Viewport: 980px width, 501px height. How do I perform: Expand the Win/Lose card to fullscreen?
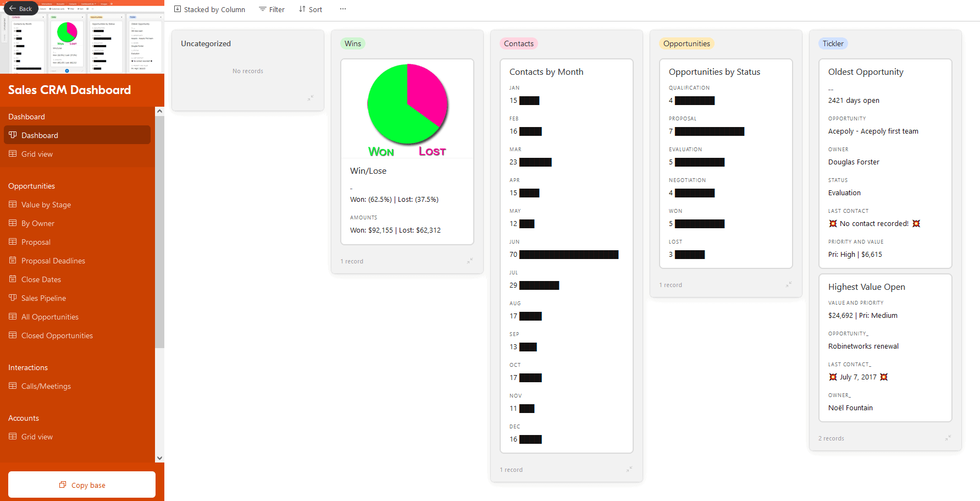[x=470, y=261]
